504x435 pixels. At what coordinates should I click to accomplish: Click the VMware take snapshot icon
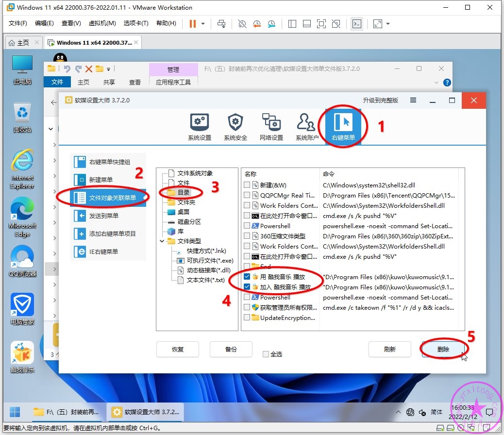tap(242, 23)
